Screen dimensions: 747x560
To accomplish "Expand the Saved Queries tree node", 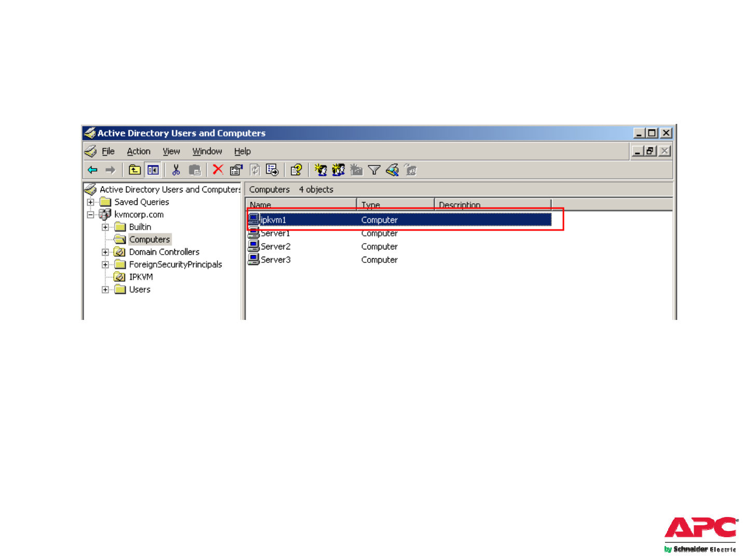I will pyautogui.click(x=91, y=202).
